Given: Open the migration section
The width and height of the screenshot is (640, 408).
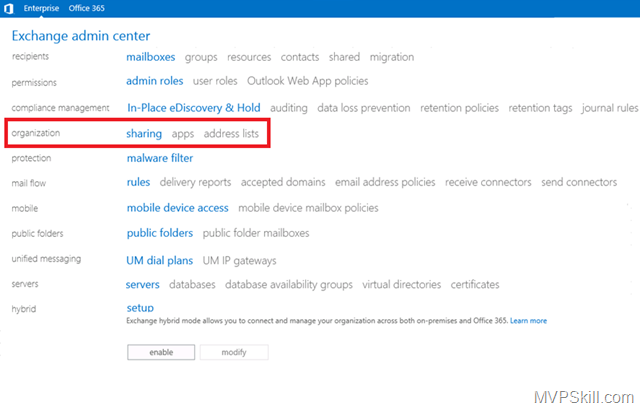Looking at the screenshot, I should [x=391, y=57].
